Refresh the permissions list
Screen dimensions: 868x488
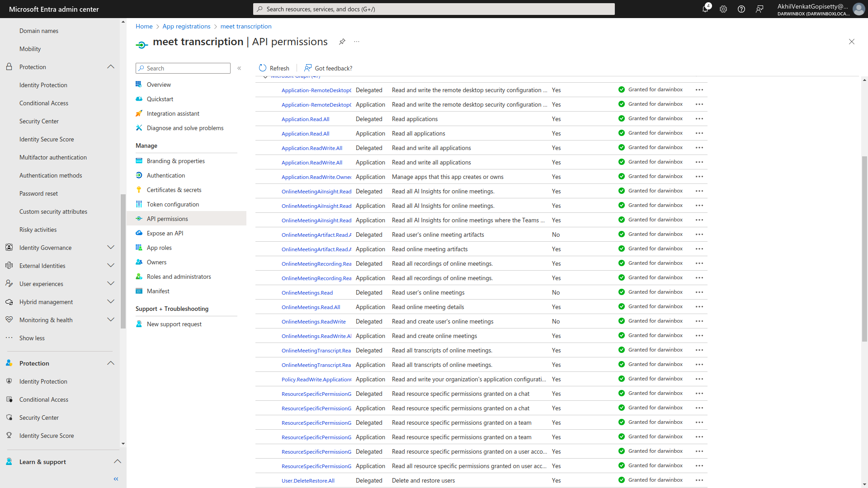click(x=274, y=68)
